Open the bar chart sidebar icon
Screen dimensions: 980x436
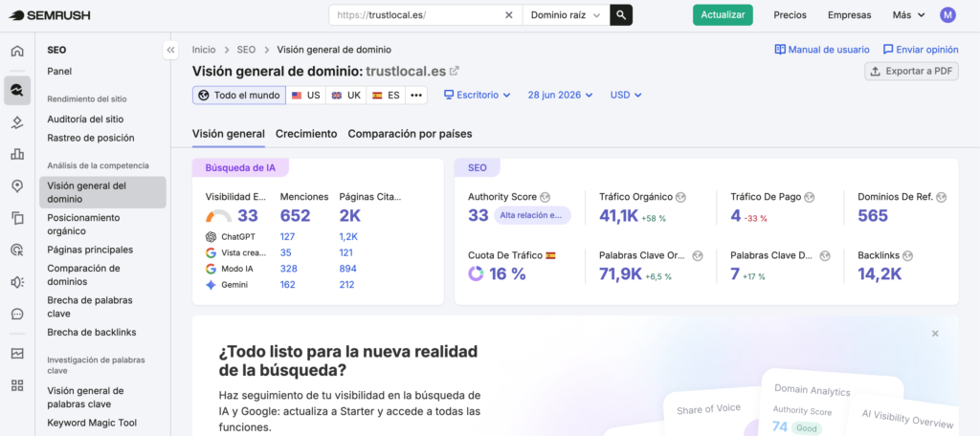[17, 154]
